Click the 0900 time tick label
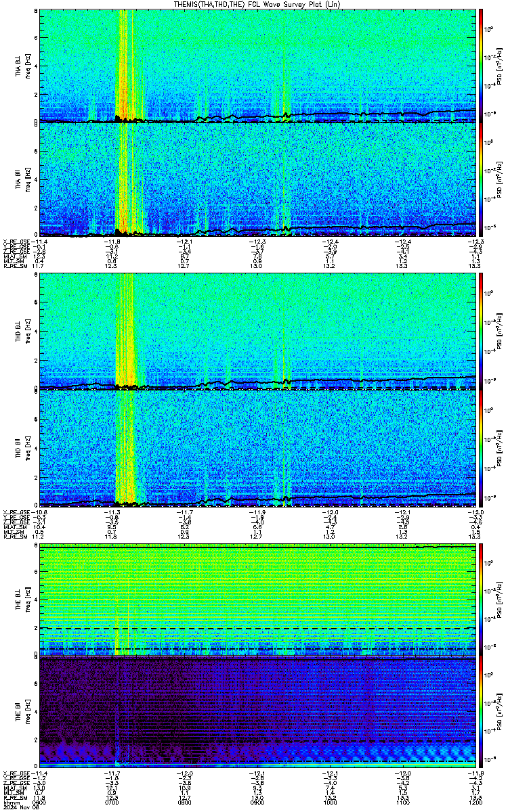The width and height of the screenshot is (508, 812). point(257,803)
